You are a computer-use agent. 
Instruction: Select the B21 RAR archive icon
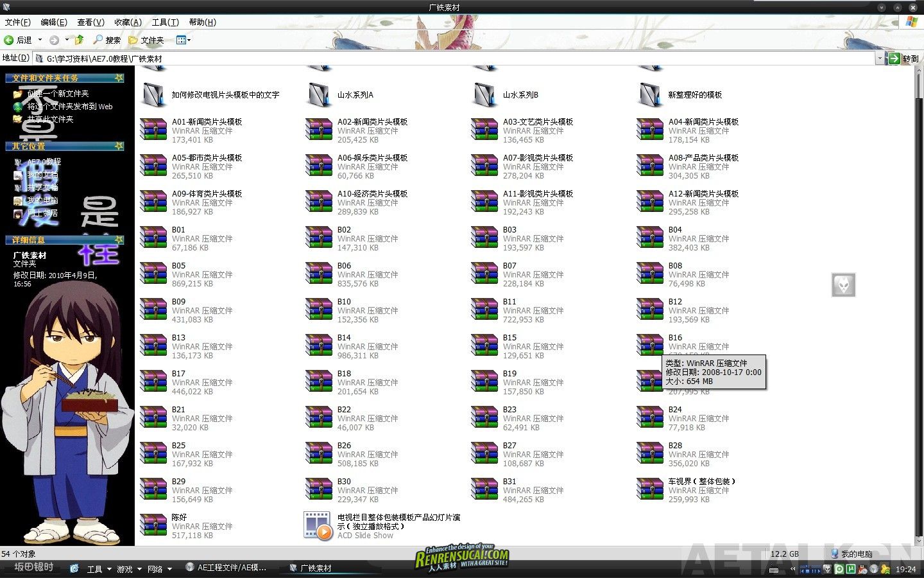click(153, 417)
